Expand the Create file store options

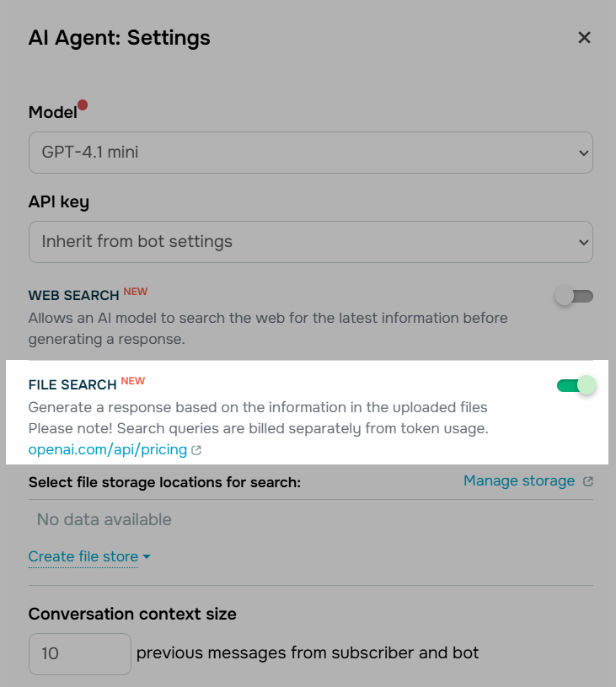83,556
